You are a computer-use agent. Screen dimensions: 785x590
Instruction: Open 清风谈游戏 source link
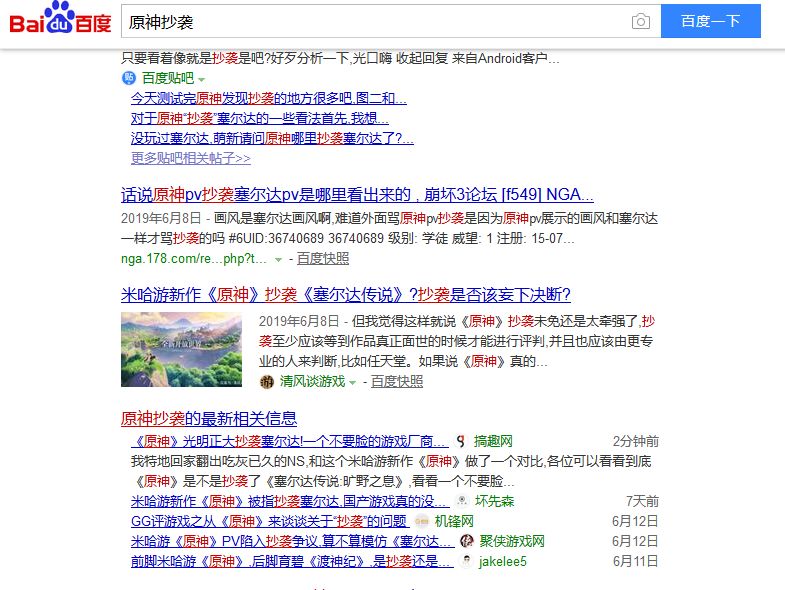click(x=313, y=382)
